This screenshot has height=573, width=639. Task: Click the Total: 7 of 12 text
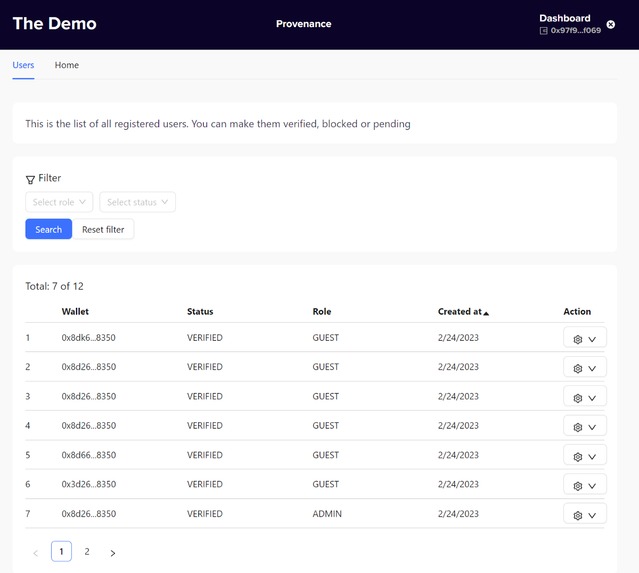54,286
